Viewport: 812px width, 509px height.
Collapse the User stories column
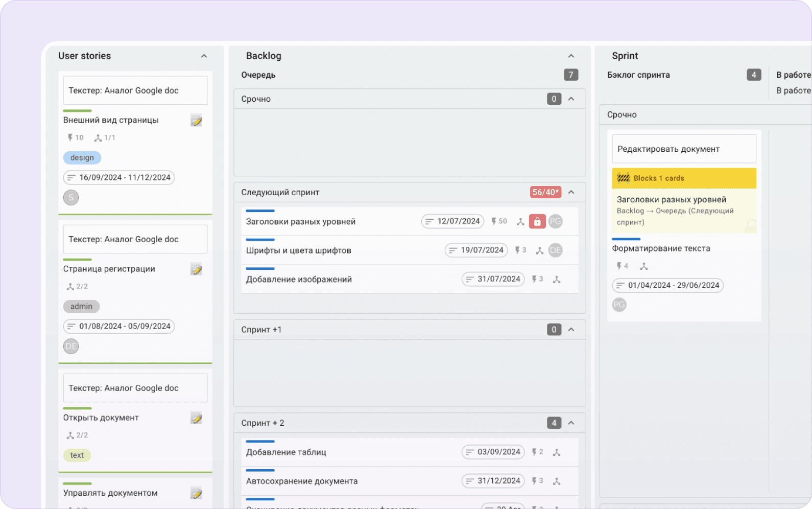(x=204, y=56)
